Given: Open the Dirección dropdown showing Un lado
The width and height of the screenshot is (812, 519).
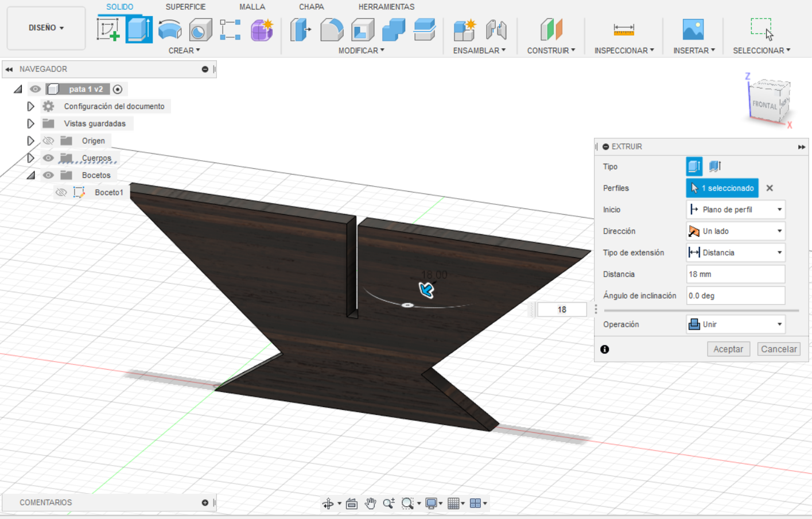Looking at the screenshot, I should [x=736, y=231].
